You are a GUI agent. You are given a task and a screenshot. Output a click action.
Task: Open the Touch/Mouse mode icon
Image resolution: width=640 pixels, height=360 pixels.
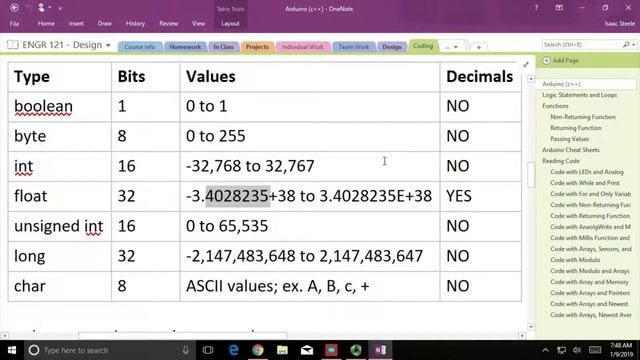[x=41, y=8]
